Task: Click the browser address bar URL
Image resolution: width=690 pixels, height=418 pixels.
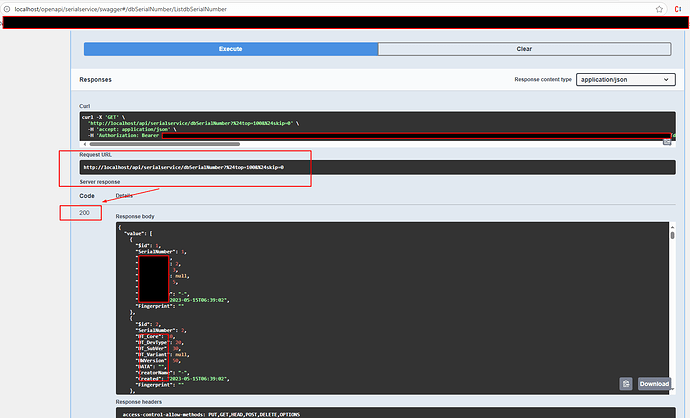Action: 130,8
